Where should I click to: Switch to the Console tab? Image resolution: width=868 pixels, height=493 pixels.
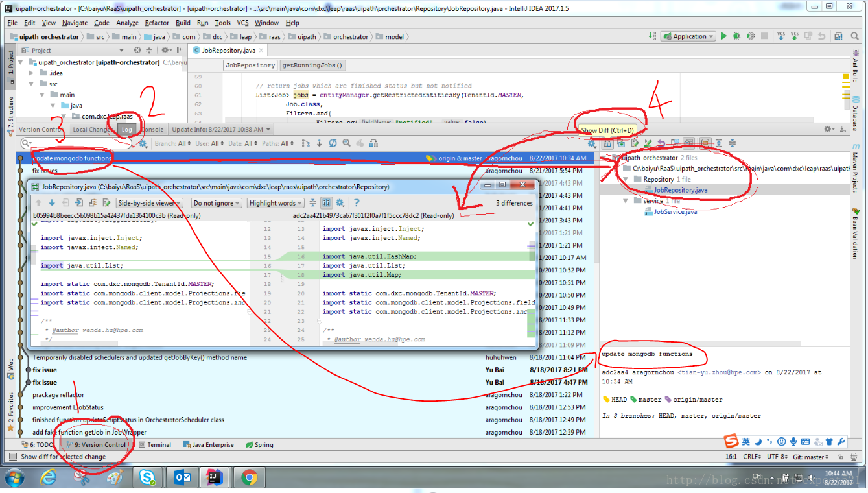(x=153, y=129)
